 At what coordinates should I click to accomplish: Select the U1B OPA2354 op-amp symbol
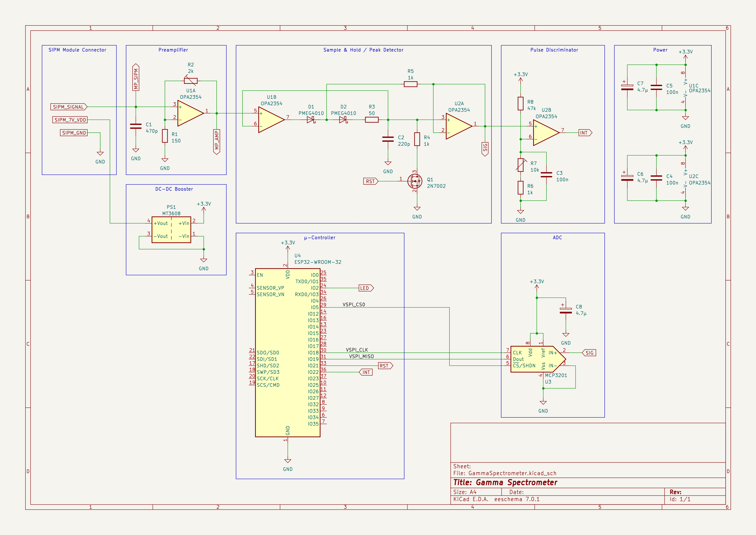[271, 120]
